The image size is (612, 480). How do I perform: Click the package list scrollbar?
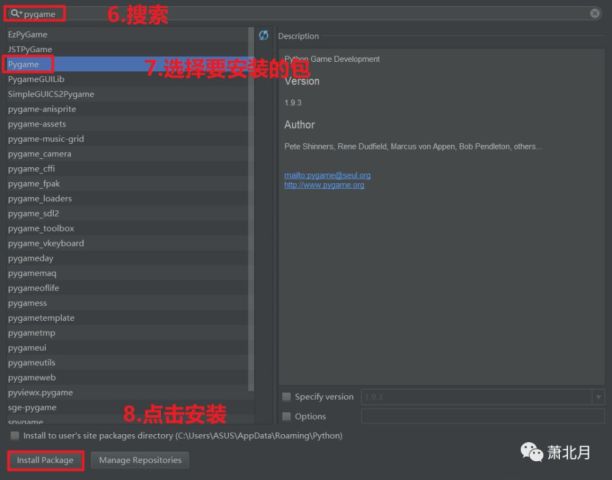click(251, 209)
